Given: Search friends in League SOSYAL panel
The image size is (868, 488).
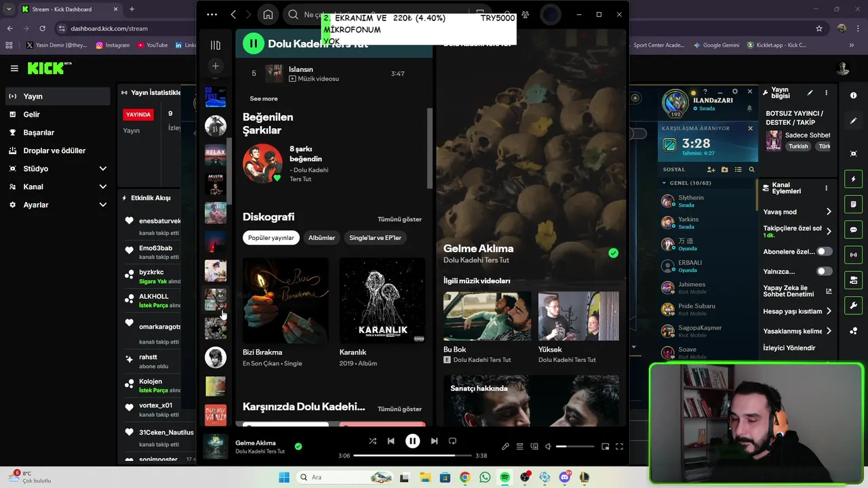Looking at the screenshot, I should [751, 169].
